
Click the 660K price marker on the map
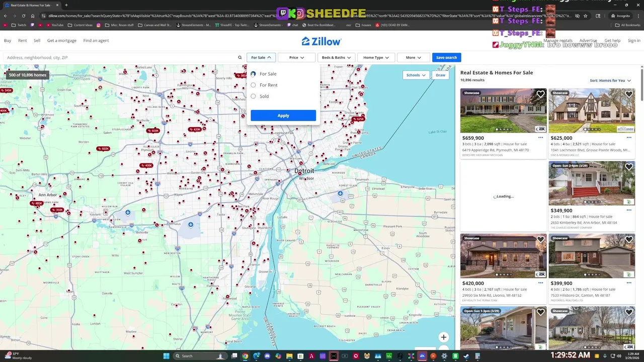coord(103,149)
